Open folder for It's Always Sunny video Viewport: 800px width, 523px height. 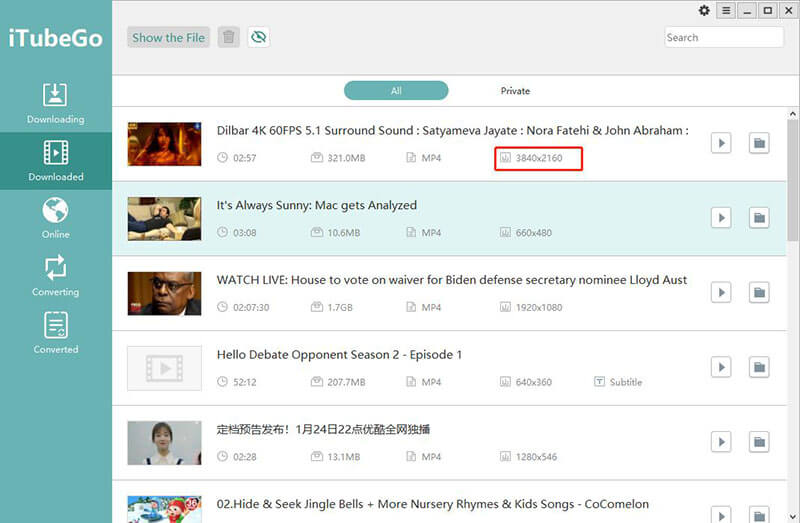point(759,218)
